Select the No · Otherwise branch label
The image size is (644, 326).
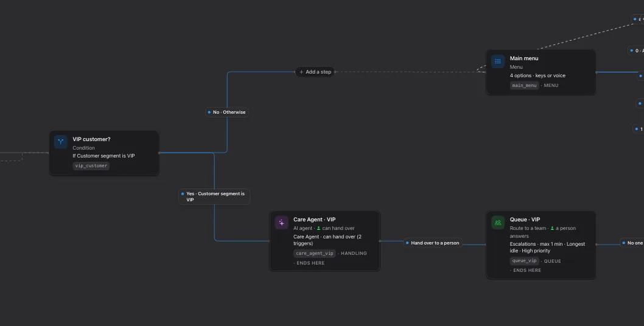click(x=227, y=112)
